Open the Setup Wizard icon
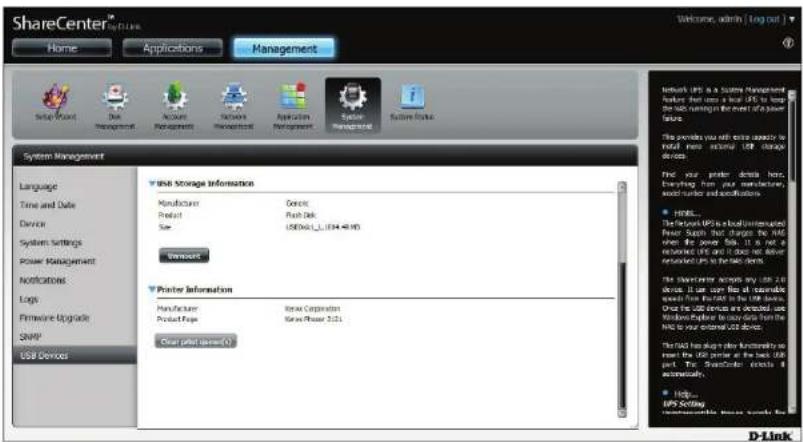Screen dimensions: 803x442 [x=56, y=103]
